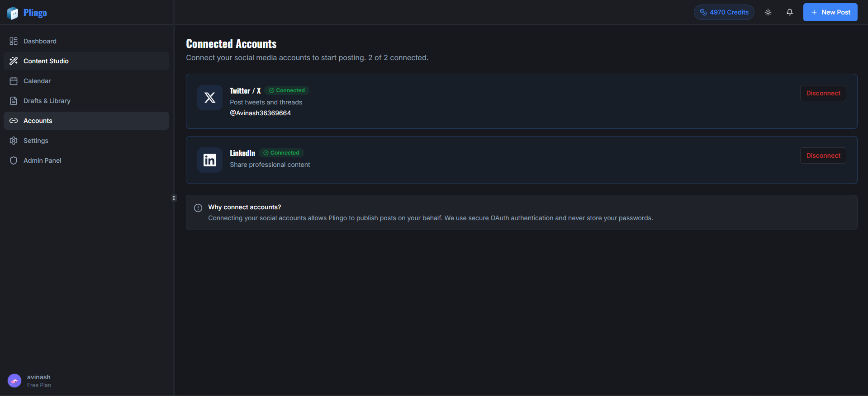
Task: Open Content Studio from the sidebar
Action: (86, 61)
